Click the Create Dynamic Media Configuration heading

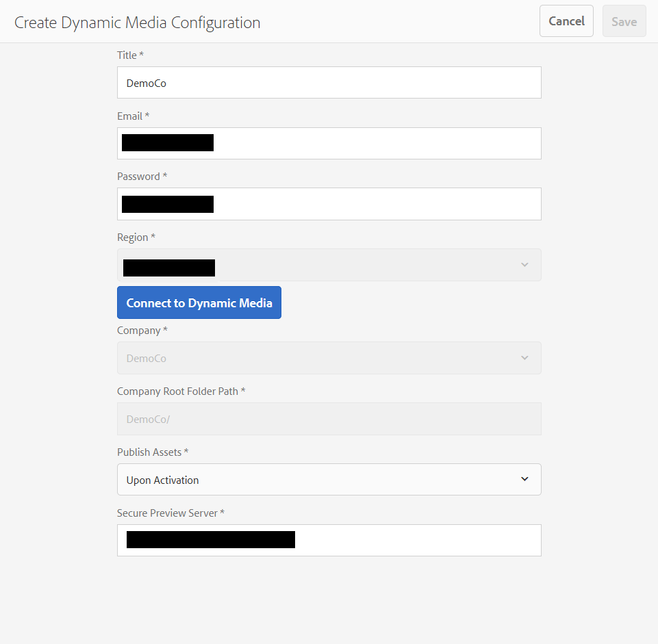pos(137,23)
